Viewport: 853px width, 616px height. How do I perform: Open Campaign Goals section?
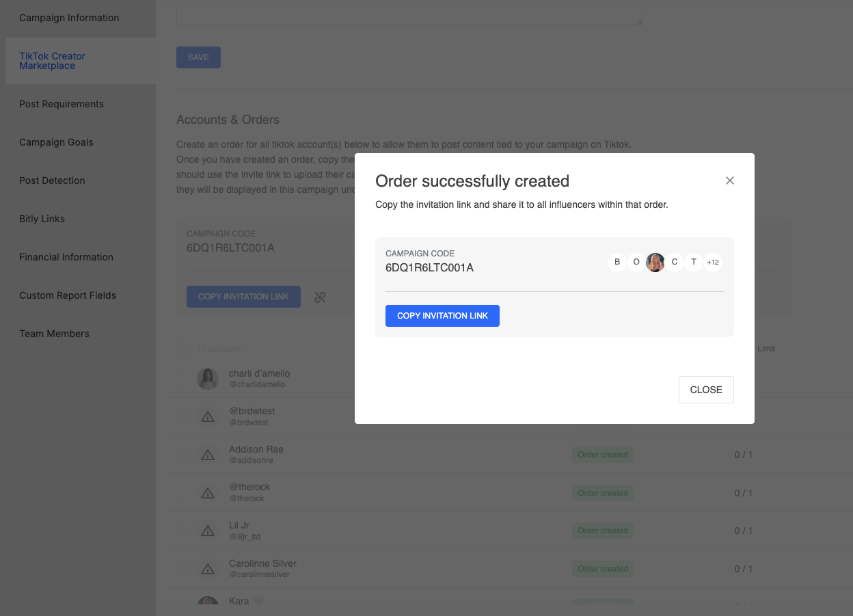tap(56, 142)
